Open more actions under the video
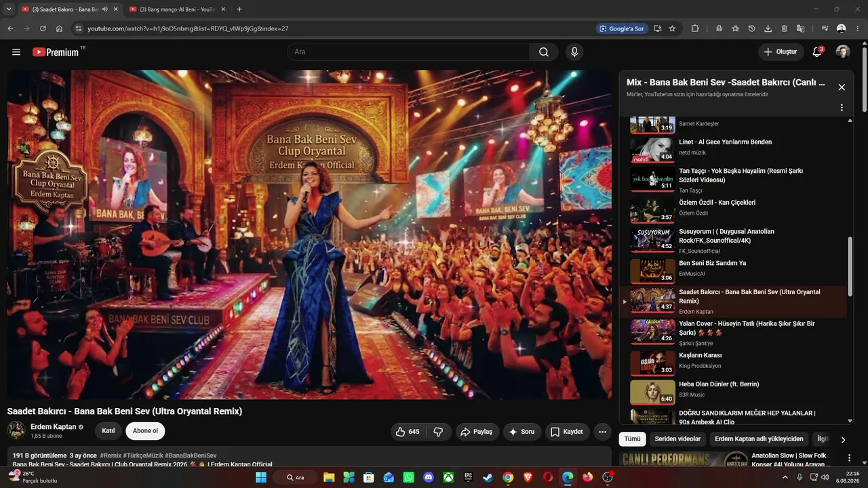The image size is (868, 488). point(602,432)
